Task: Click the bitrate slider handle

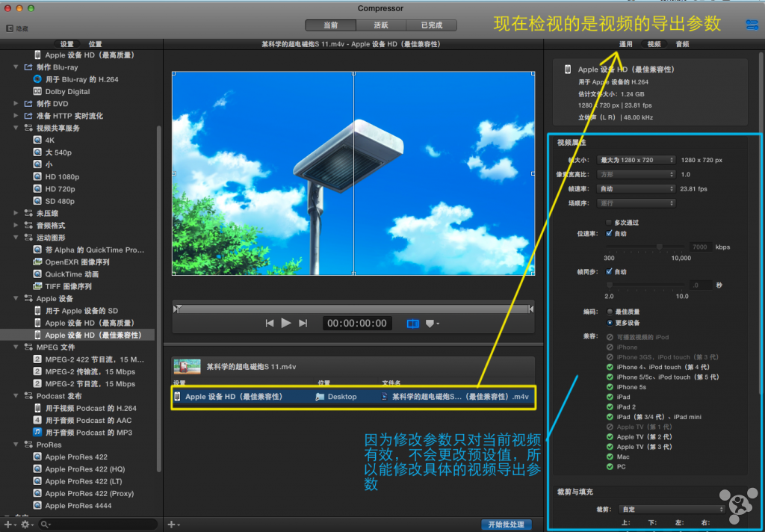Action: pos(659,247)
